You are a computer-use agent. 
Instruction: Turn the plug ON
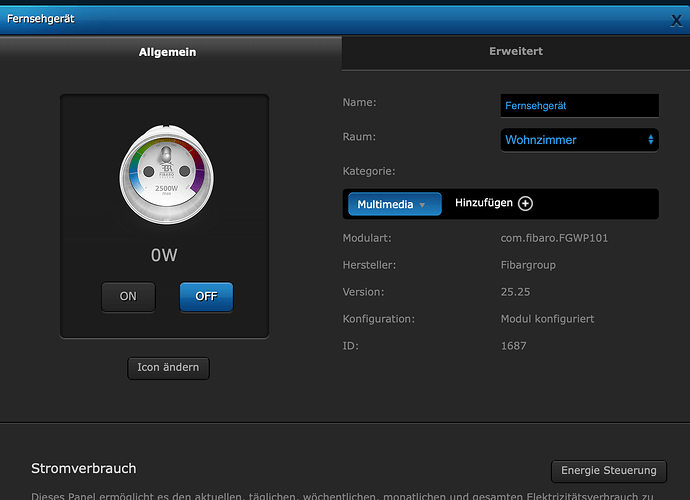coord(128,297)
